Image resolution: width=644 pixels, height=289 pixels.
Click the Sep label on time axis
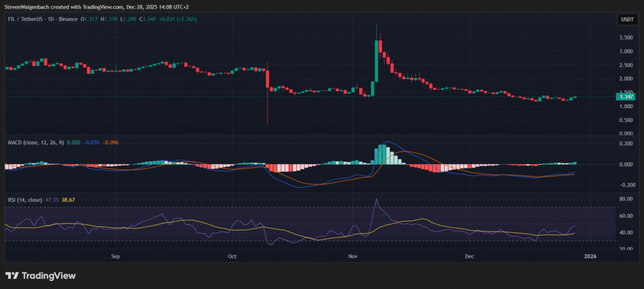click(x=116, y=256)
